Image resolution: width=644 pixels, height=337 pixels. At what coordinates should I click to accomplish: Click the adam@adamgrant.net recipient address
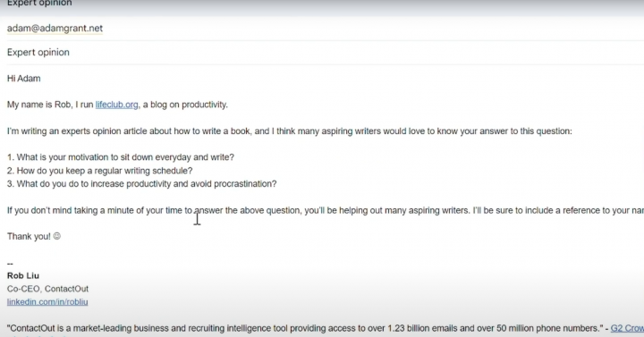(x=55, y=29)
